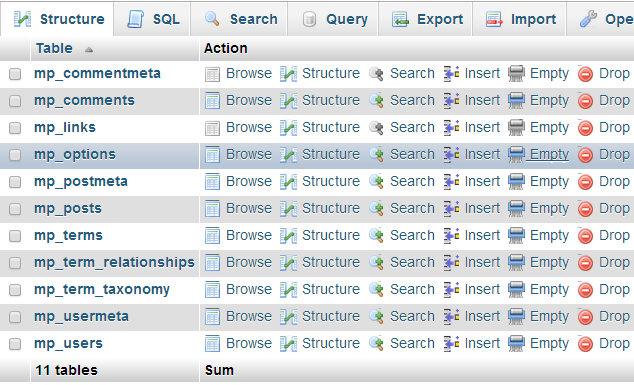Click the Browse icon for mp_options

212,155
